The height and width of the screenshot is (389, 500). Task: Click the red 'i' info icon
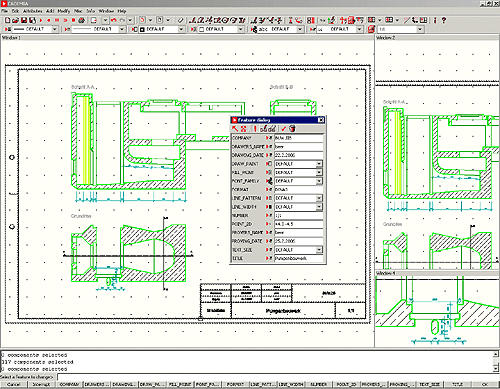tap(435, 20)
